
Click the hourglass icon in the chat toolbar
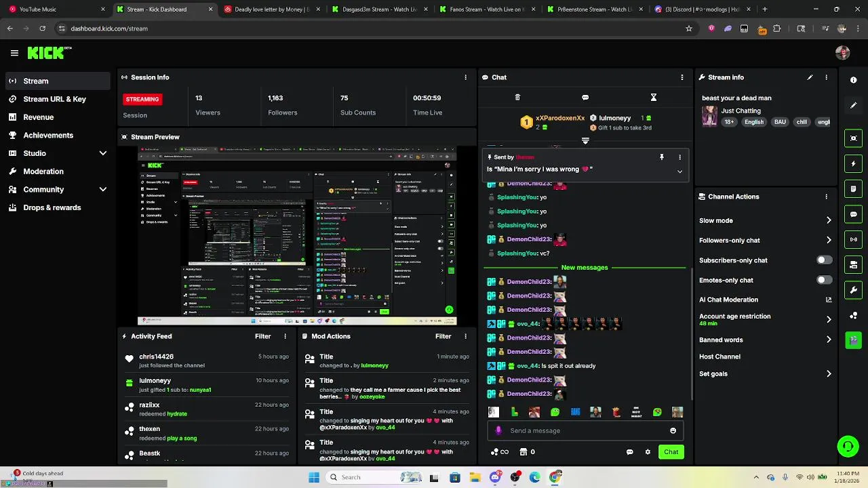pyautogui.click(x=653, y=98)
